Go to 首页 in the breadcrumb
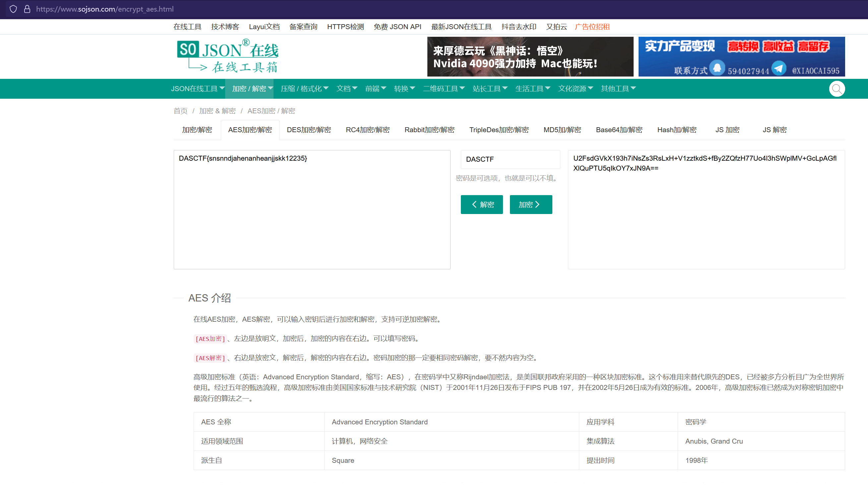This screenshot has height=485, width=868. tap(181, 111)
